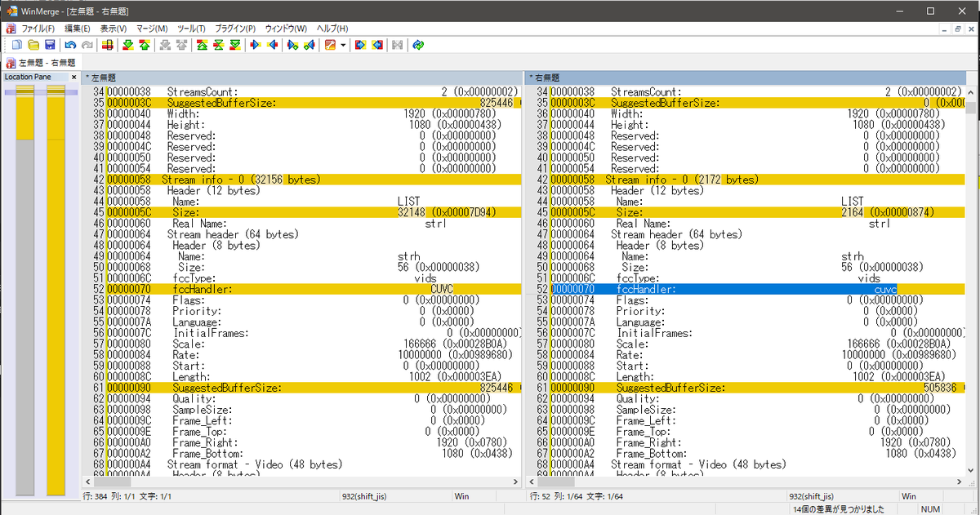Click status message 14個の差異が見つかりました
Viewport: 980px width, 515px height.
coord(839,508)
